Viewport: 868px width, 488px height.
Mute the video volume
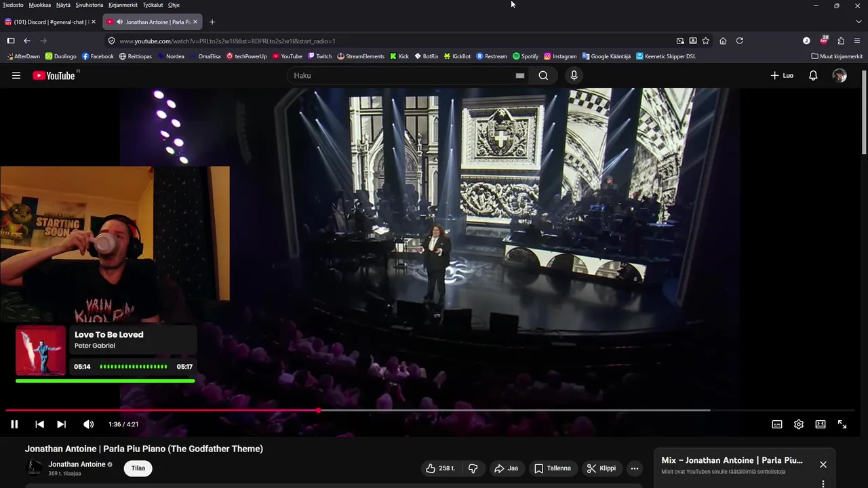[x=88, y=424]
